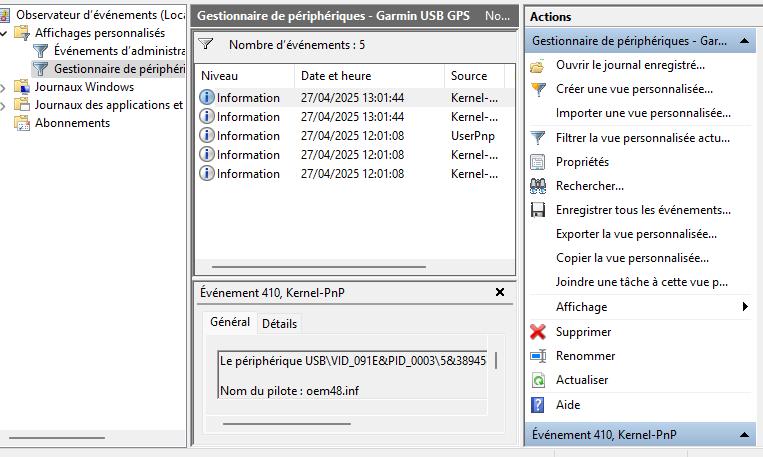Click the info icon of first 13:01:44 event
763x457 pixels.
(x=207, y=97)
